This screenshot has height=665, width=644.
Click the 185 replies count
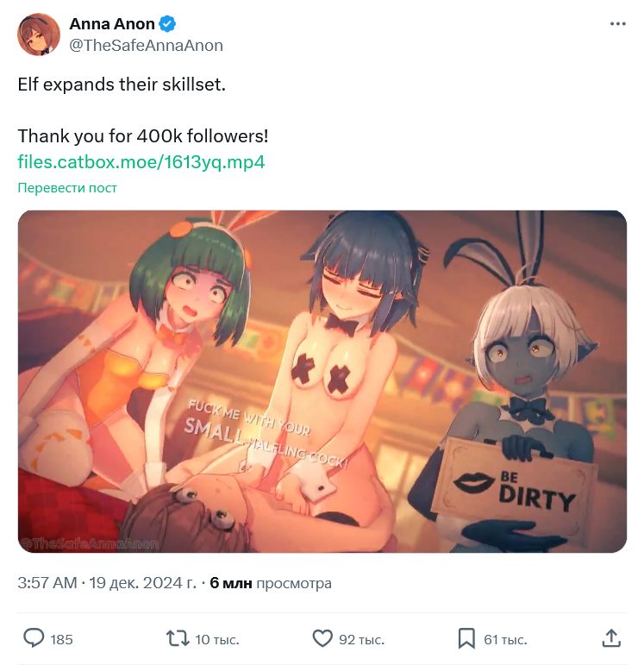(x=61, y=639)
